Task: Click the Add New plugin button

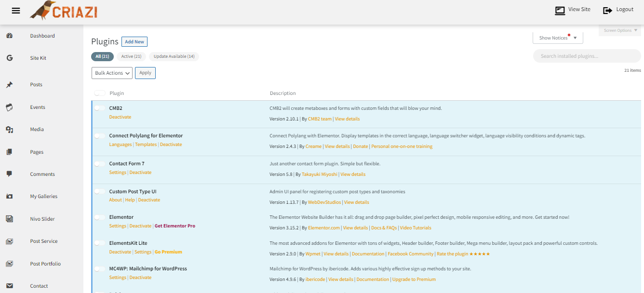Action: click(x=134, y=42)
